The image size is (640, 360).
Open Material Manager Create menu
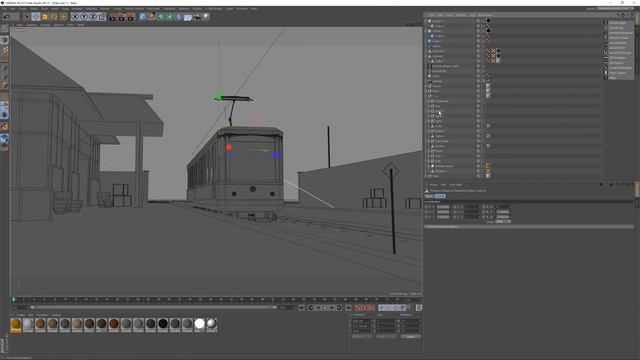[x=20, y=315]
